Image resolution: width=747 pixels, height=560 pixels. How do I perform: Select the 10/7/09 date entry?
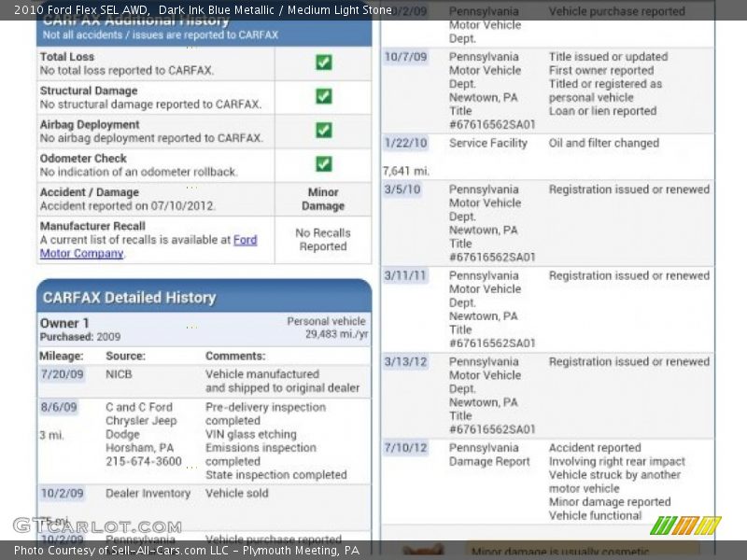point(405,57)
